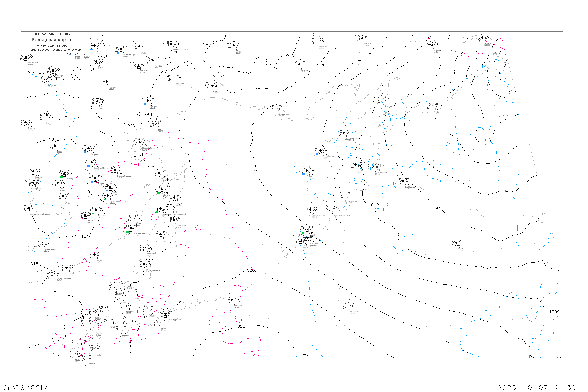Click the 995 isobar label
Image resolution: width=588 pixels, height=392 pixels.
tap(440, 207)
